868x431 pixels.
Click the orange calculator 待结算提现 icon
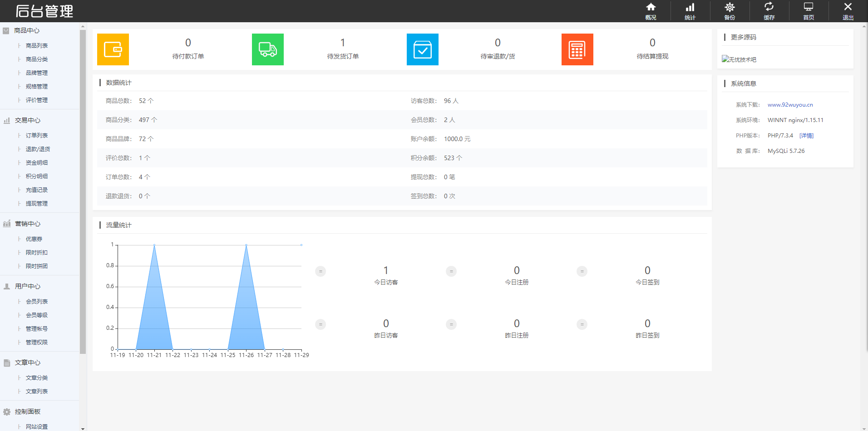tap(577, 49)
